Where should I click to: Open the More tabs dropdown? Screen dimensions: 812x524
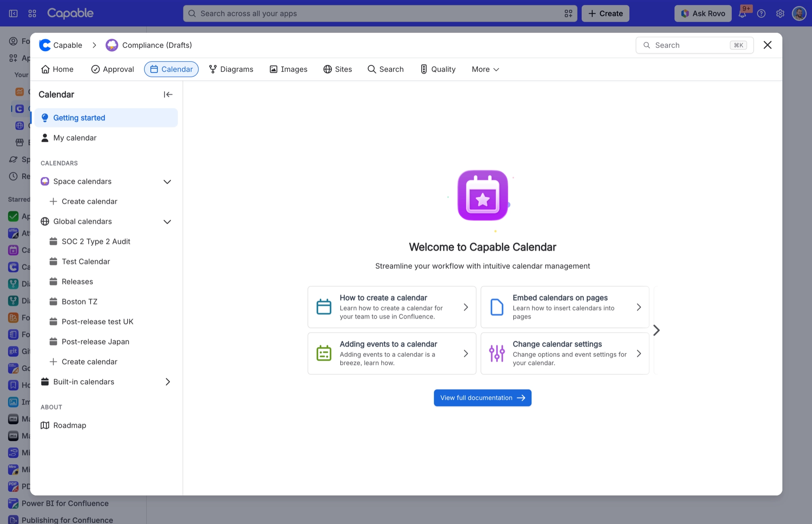485,69
